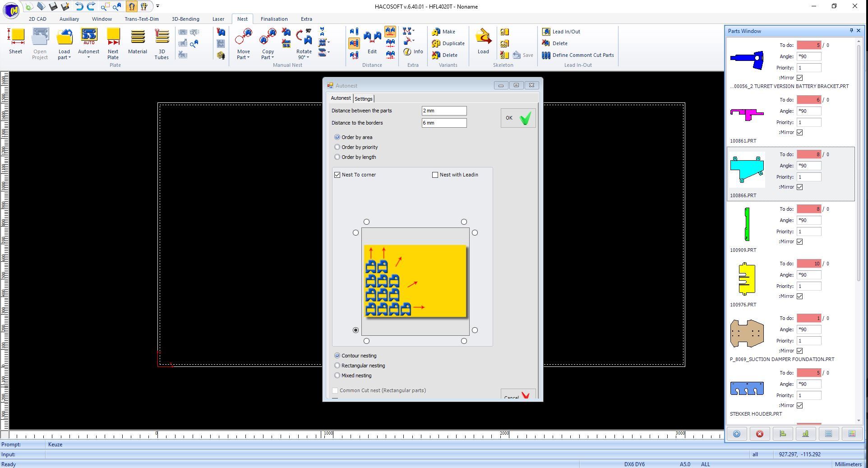Click the OK button in Autonest dialog
This screenshot has width=868, height=468.
point(518,118)
